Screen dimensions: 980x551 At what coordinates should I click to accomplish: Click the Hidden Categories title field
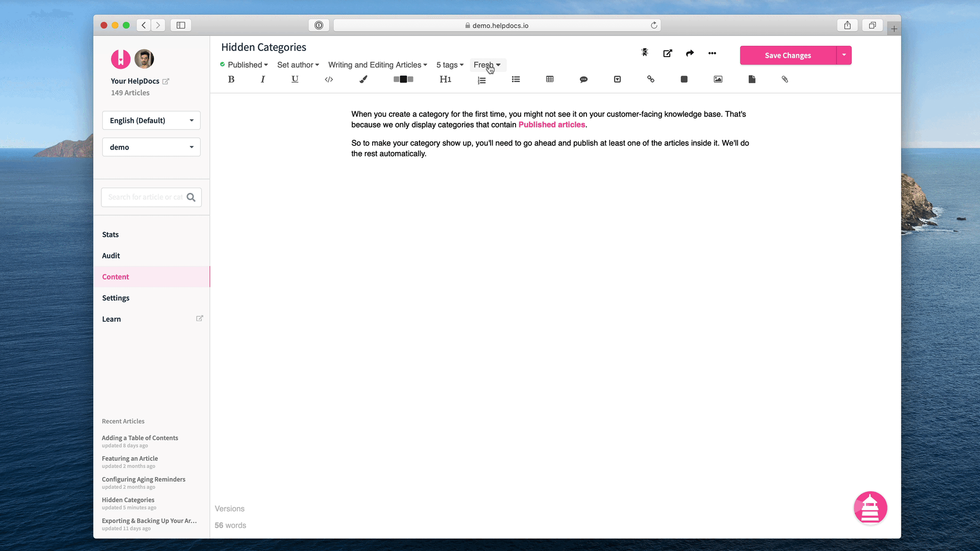tap(264, 47)
